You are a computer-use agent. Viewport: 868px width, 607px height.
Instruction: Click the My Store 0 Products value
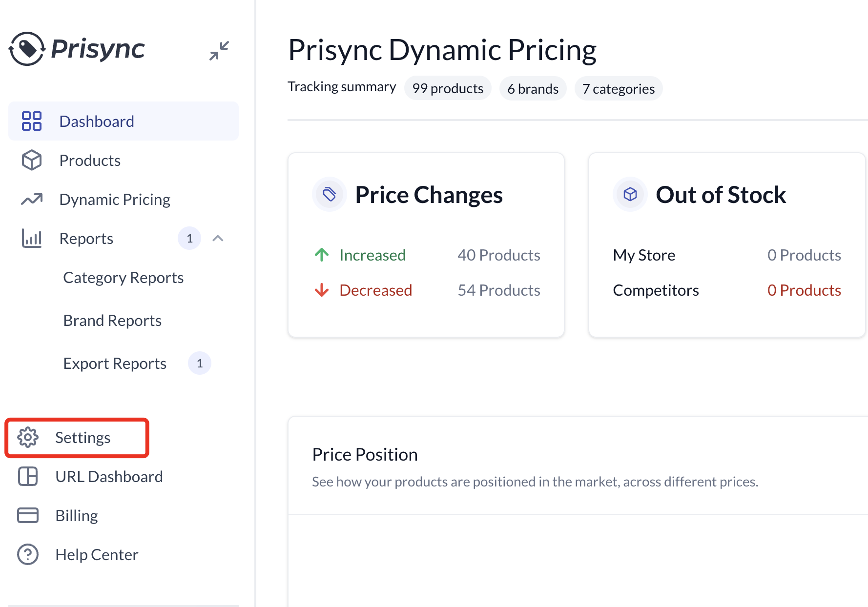click(804, 255)
